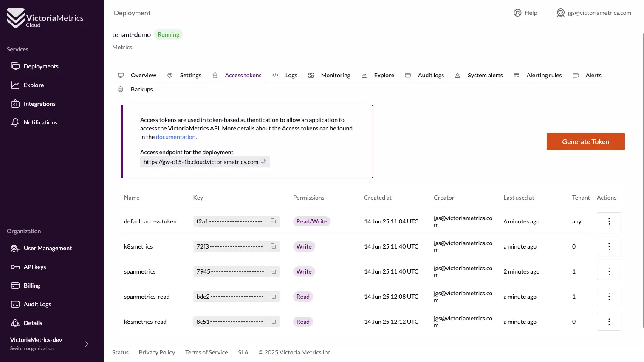Click the masked 8c51 key field
The width and height of the screenshot is (644, 362).
pyautogui.click(x=237, y=322)
